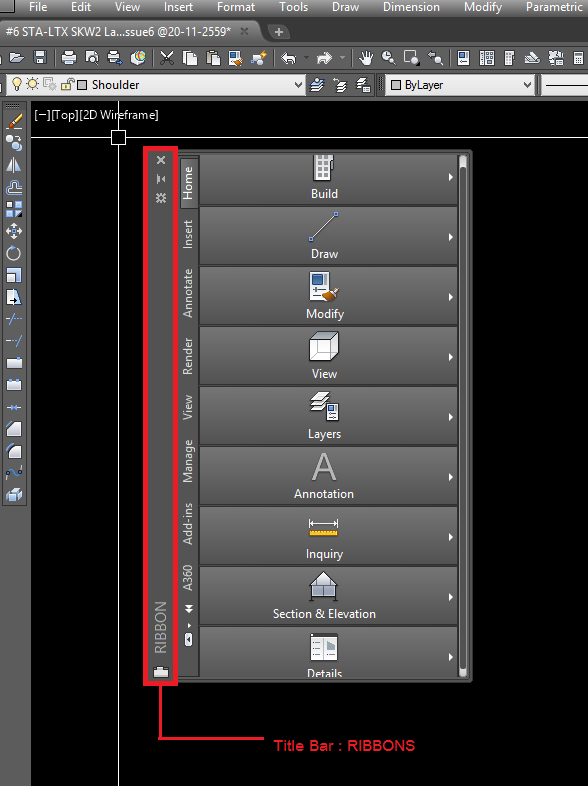This screenshot has height=786, width=588.
Task: Select the Fillet tool
Action: (x=14, y=451)
